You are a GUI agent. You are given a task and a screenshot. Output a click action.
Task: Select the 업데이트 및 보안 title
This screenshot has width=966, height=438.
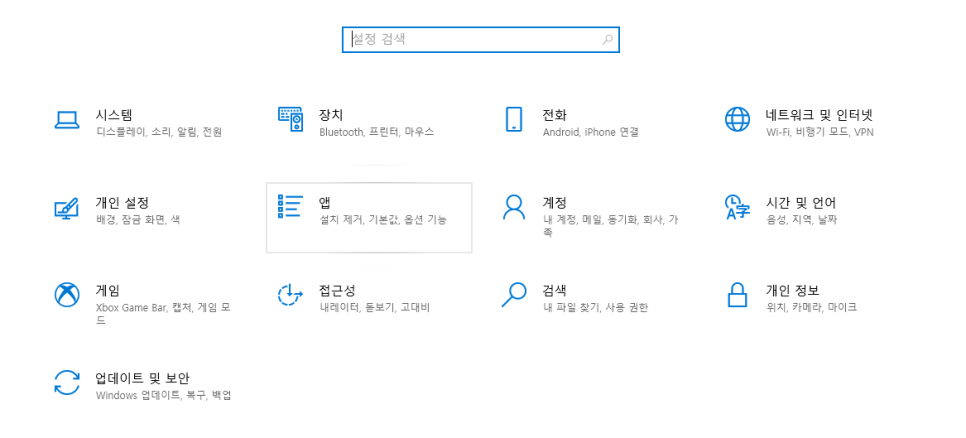[x=142, y=378]
